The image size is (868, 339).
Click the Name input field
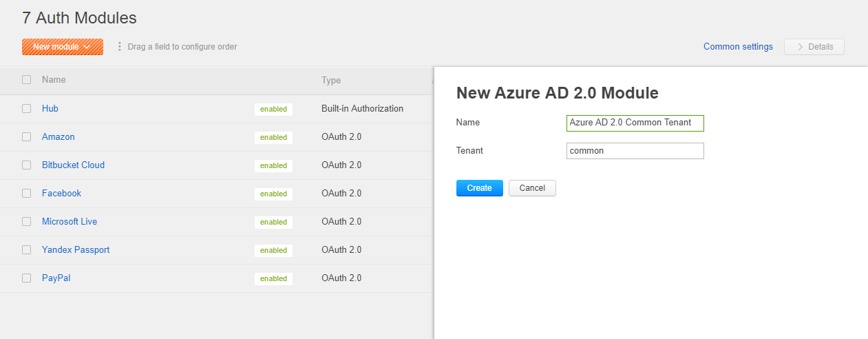635,123
